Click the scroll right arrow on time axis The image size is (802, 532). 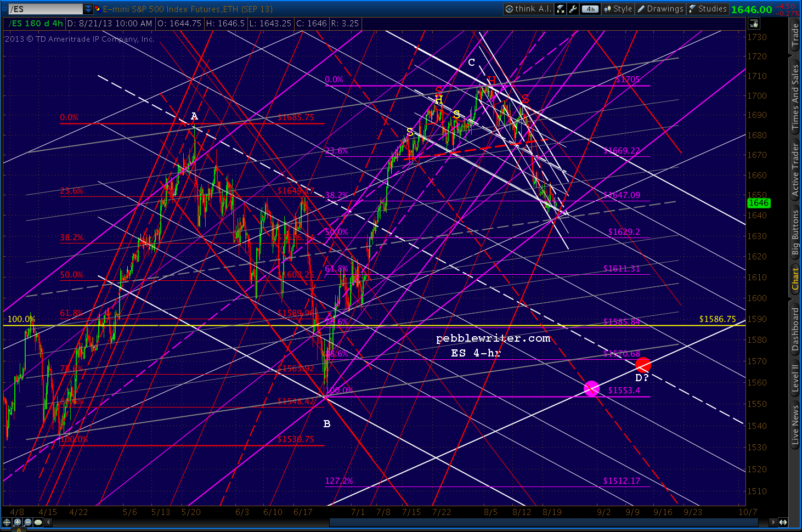773,522
